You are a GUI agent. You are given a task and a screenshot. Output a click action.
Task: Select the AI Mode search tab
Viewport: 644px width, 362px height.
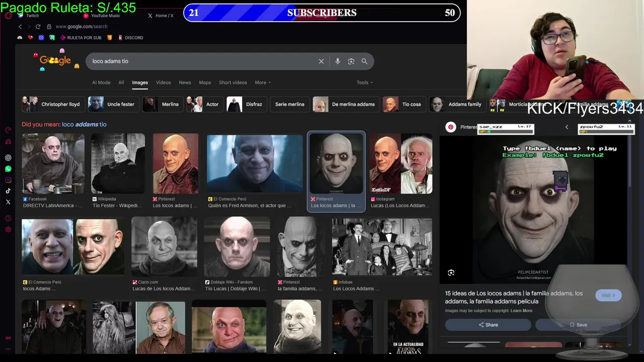[101, 82]
